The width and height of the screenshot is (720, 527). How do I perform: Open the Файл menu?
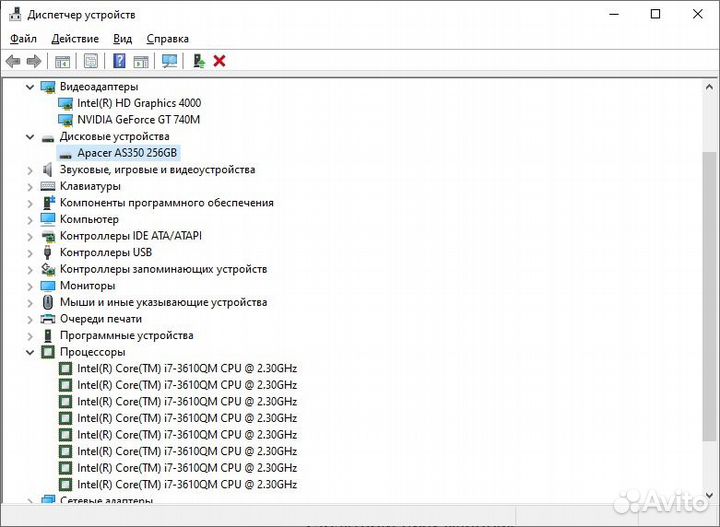tap(23, 39)
